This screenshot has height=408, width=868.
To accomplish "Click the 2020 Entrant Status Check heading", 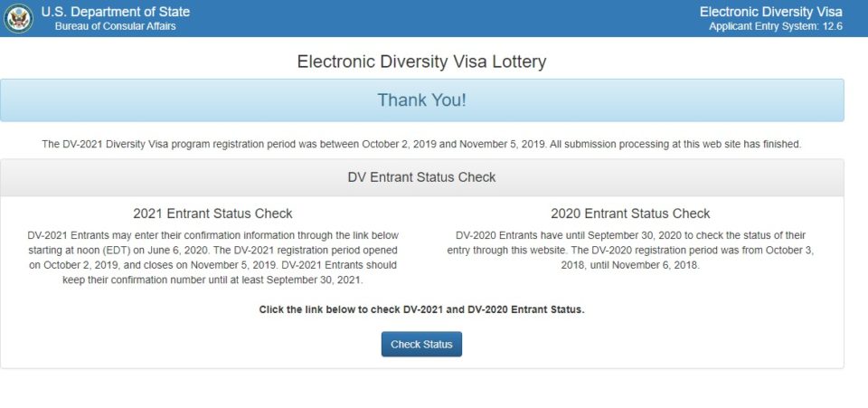I will click(x=630, y=213).
